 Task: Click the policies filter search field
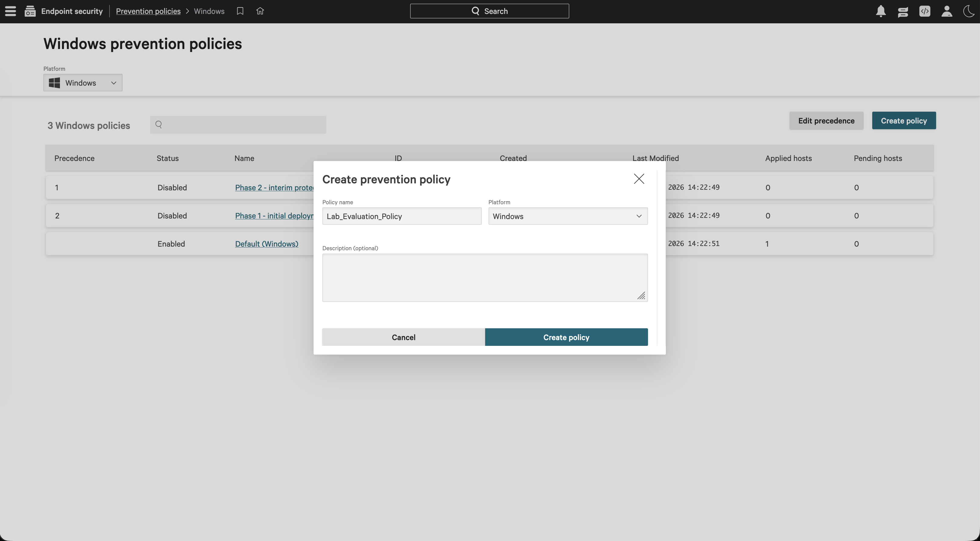pyautogui.click(x=238, y=125)
